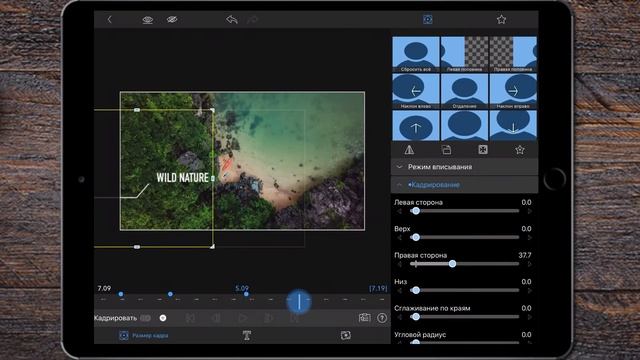This screenshot has width=640, height=360.
Task: Jump to the end of the clip
Action: [x=294, y=318]
